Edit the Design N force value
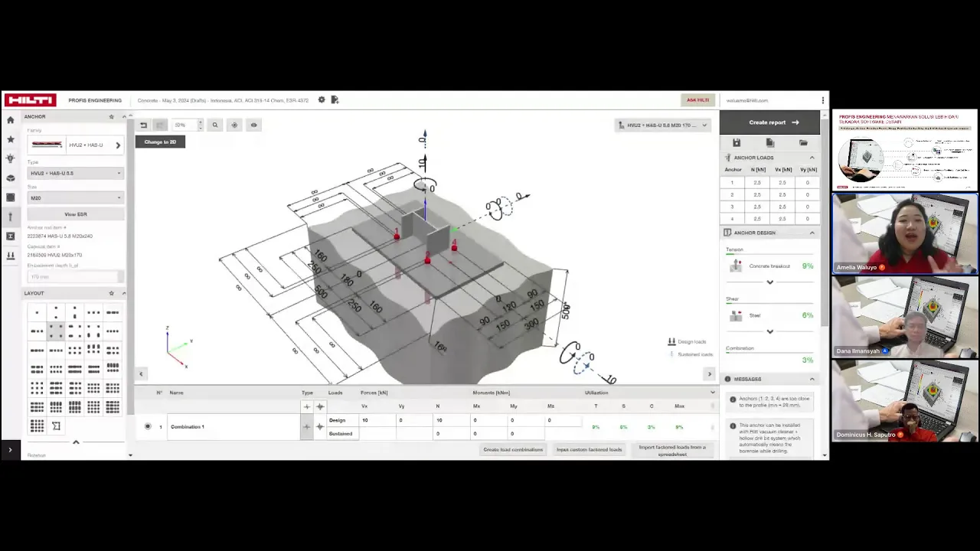 452,420
